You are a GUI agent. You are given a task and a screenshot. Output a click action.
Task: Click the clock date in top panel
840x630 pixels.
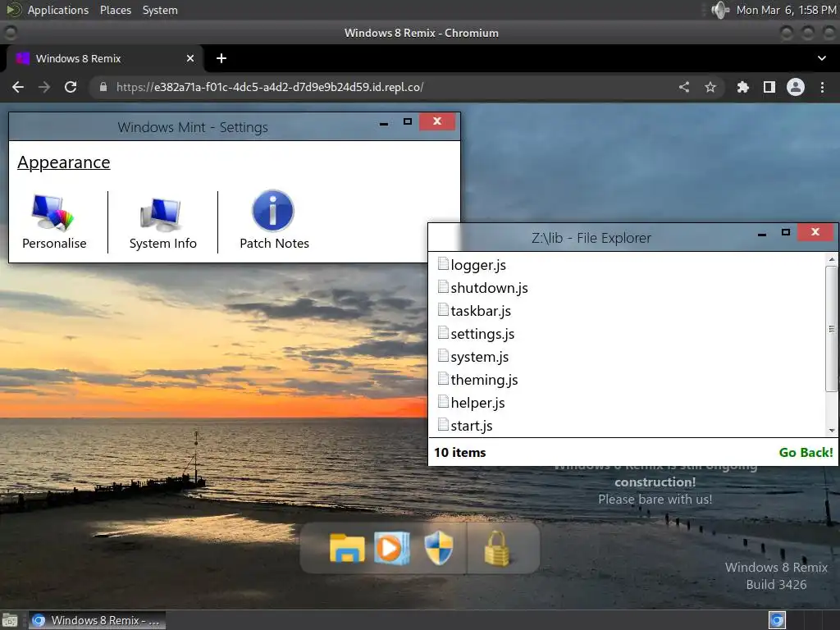coord(786,10)
